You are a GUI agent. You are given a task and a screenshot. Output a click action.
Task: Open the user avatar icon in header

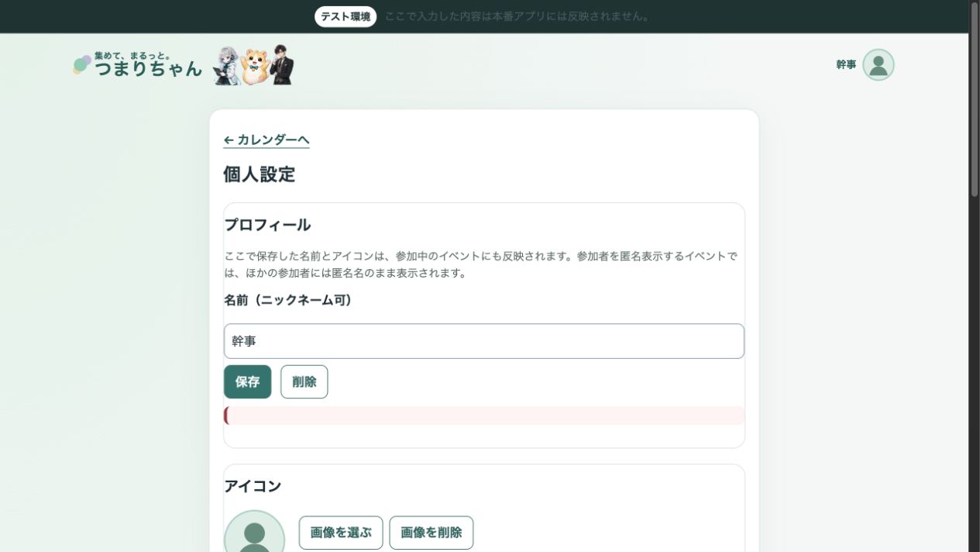click(x=879, y=65)
